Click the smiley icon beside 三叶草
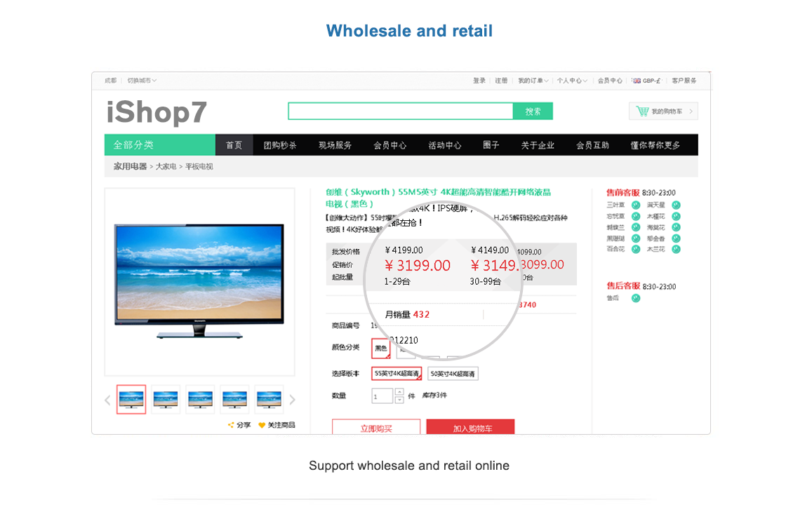The height and width of the screenshot is (528, 812). [x=636, y=205]
